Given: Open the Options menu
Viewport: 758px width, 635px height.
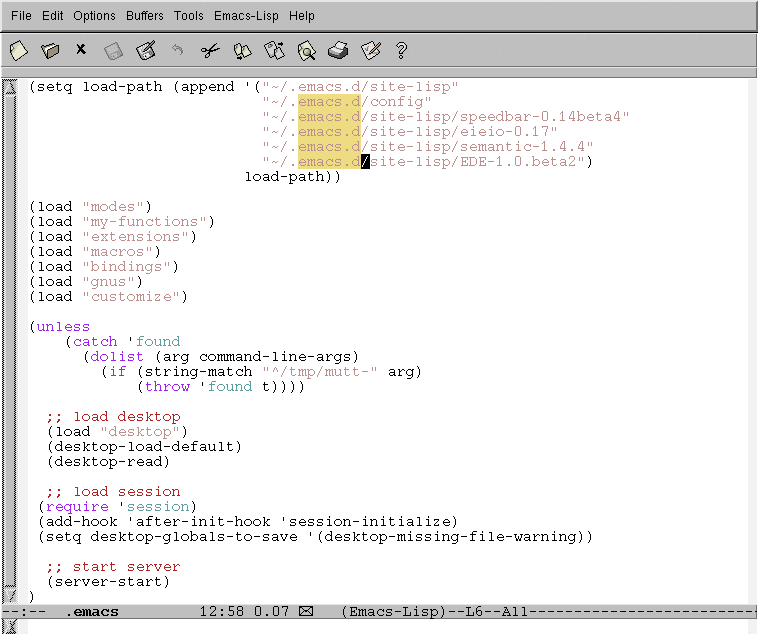Looking at the screenshot, I should point(94,16).
